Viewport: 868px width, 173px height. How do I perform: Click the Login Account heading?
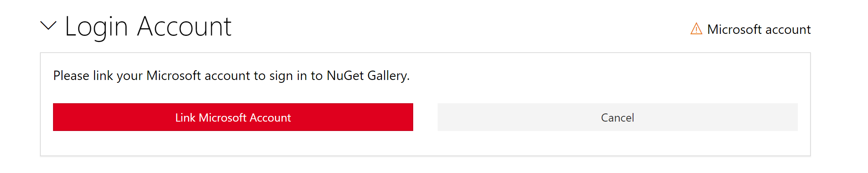click(x=148, y=27)
